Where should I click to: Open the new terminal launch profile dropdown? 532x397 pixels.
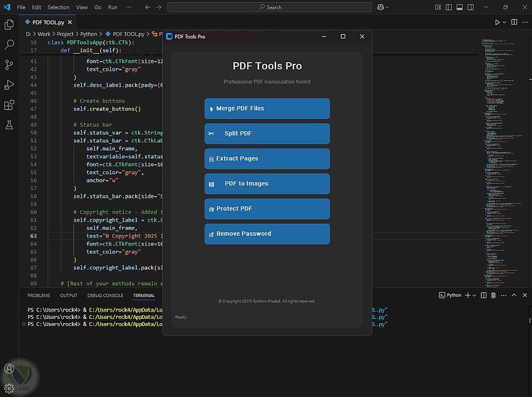[475, 295]
